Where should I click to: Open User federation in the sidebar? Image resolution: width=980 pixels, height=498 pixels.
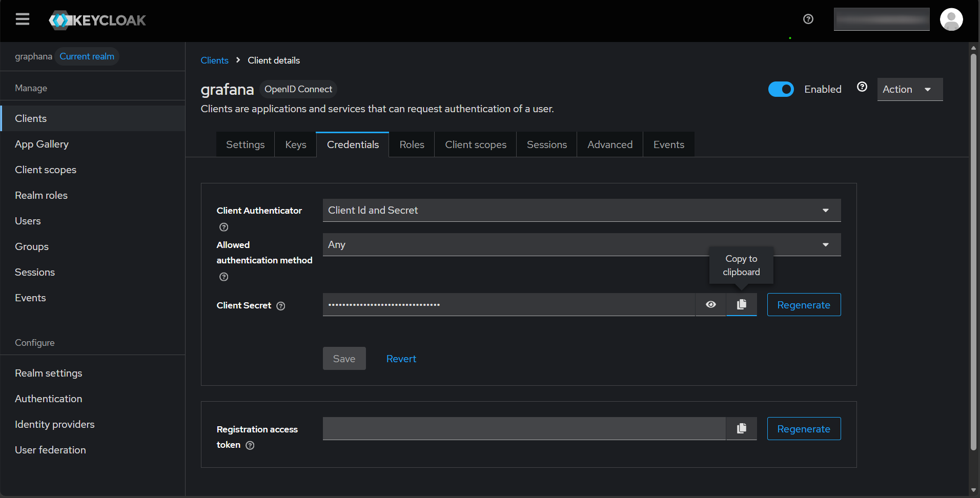[93, 450]
